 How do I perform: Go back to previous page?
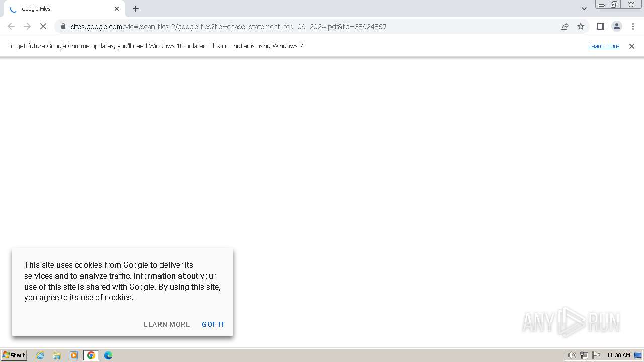(11, 26)
